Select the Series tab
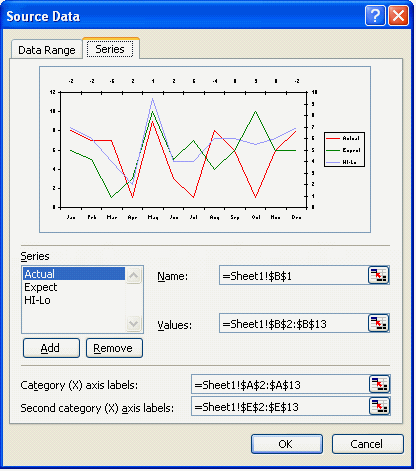 click(110, 49)
